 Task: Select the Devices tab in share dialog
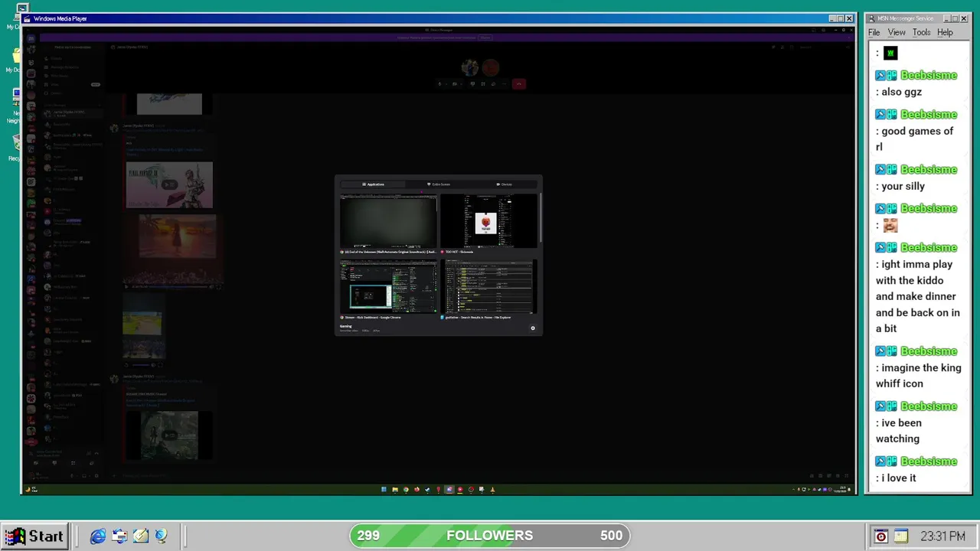(x=504, y=184)
